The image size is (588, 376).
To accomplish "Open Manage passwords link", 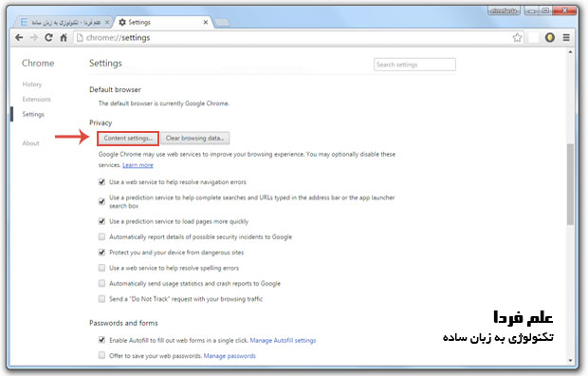I will (230, 356).
